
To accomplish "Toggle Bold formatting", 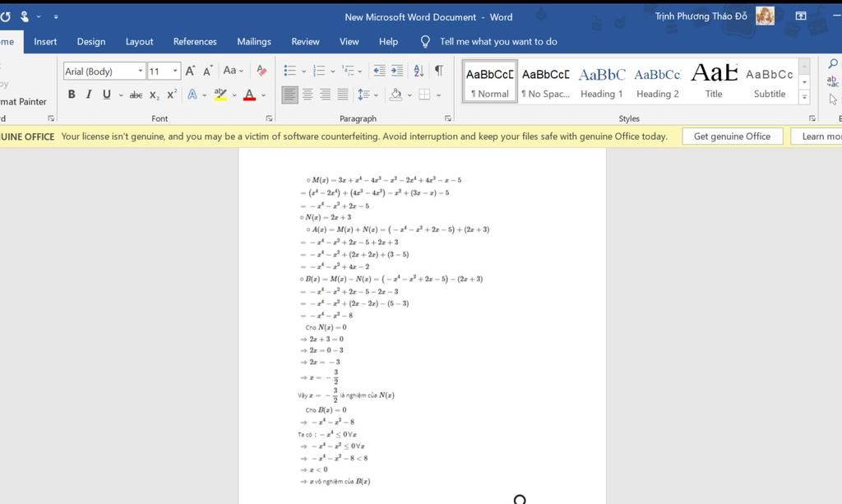I will (72, 95).
